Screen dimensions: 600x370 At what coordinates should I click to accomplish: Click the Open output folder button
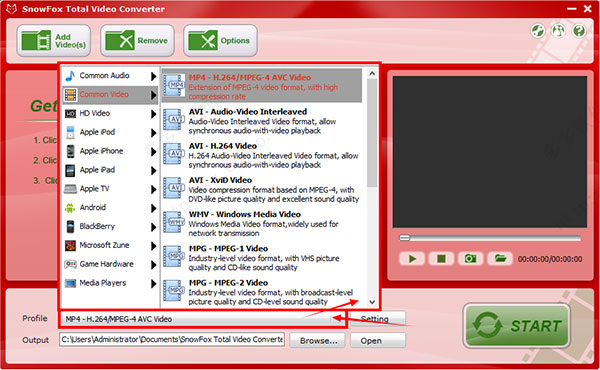378,340
